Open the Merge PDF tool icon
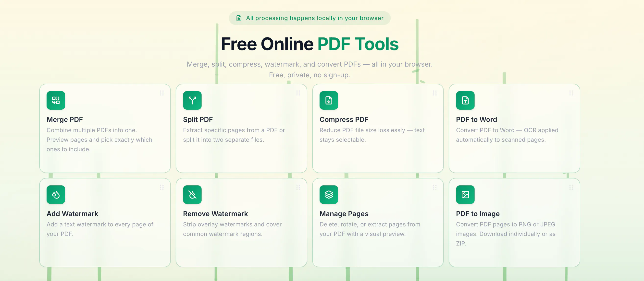The image size is (644, 281). coord(56,100)
